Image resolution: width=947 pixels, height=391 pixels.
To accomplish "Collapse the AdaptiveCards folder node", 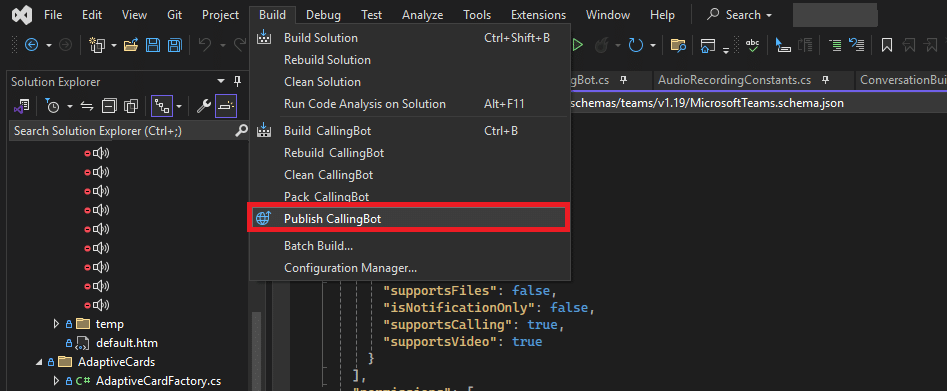I will (x=39, y=362).
